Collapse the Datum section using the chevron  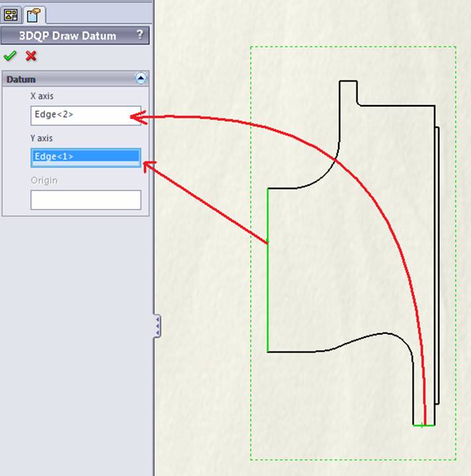pyautogui.click(x=140, y=79)
